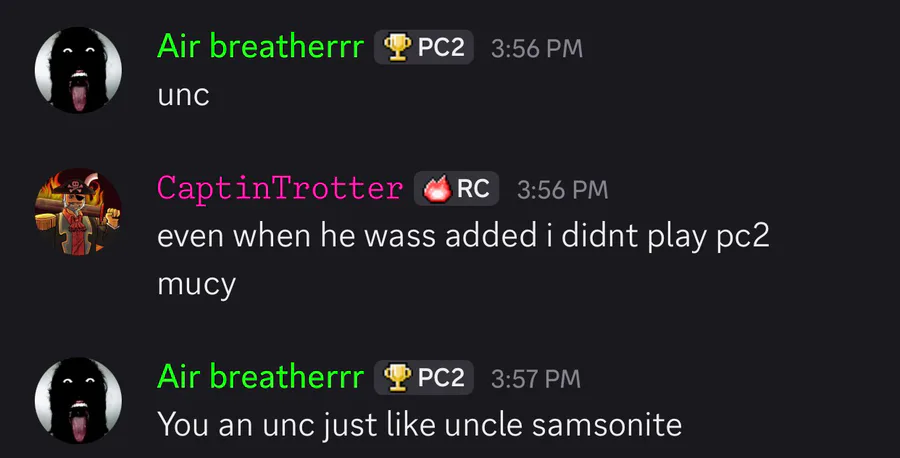The height and width of the screenshot is (458, 900).
Task: Click the Air breatherrr username at 3:57 PM
Action: click(259, 377)
